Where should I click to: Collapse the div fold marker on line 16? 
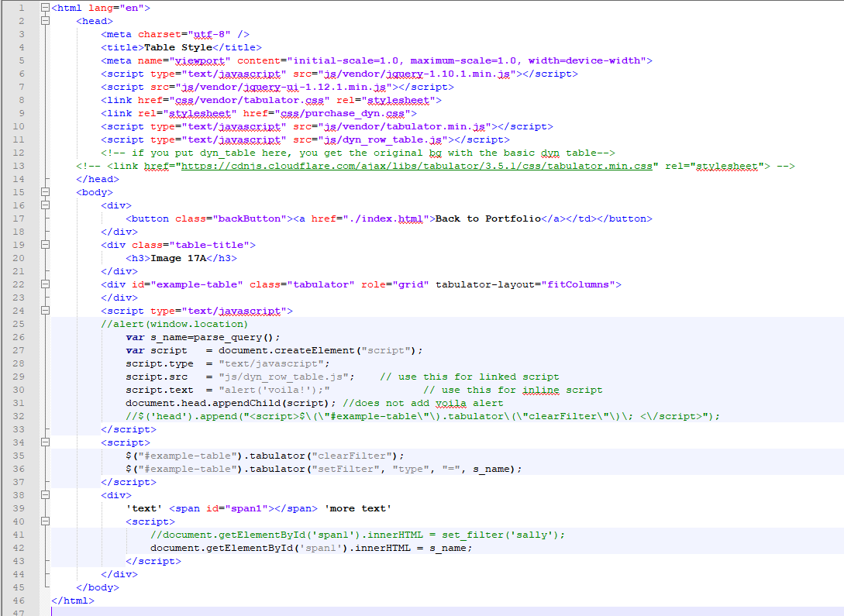click(x=45, y=205)
